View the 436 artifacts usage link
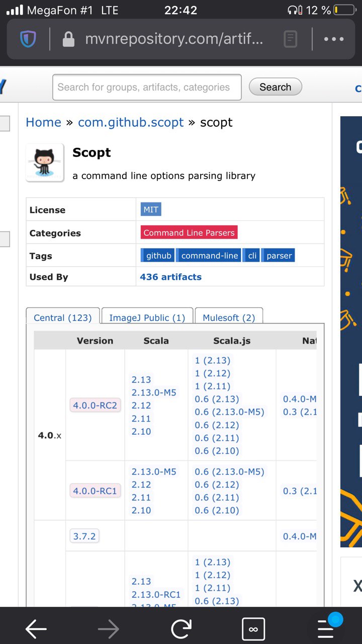This screenshot has height=644, width=362. (x=171, y=277)
